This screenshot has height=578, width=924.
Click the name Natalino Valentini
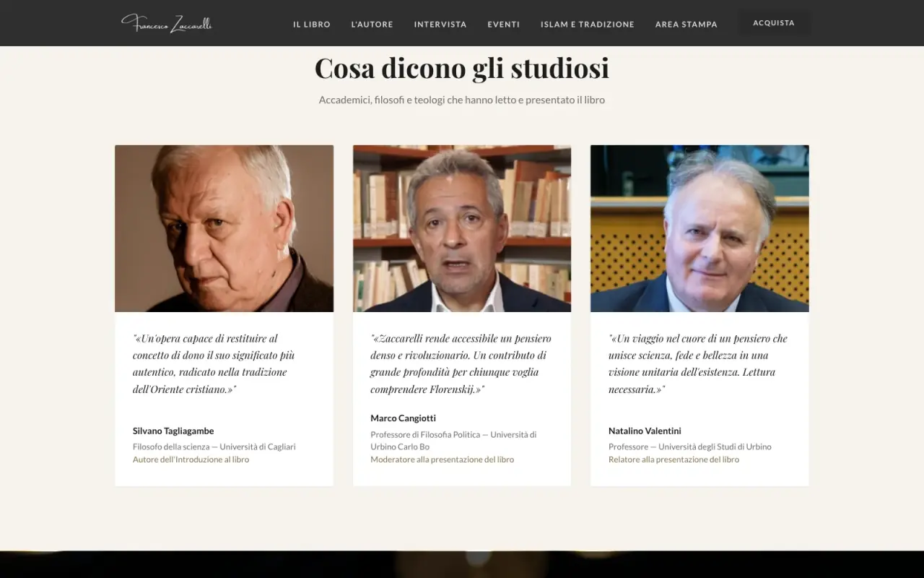click(x=645, y=431)
